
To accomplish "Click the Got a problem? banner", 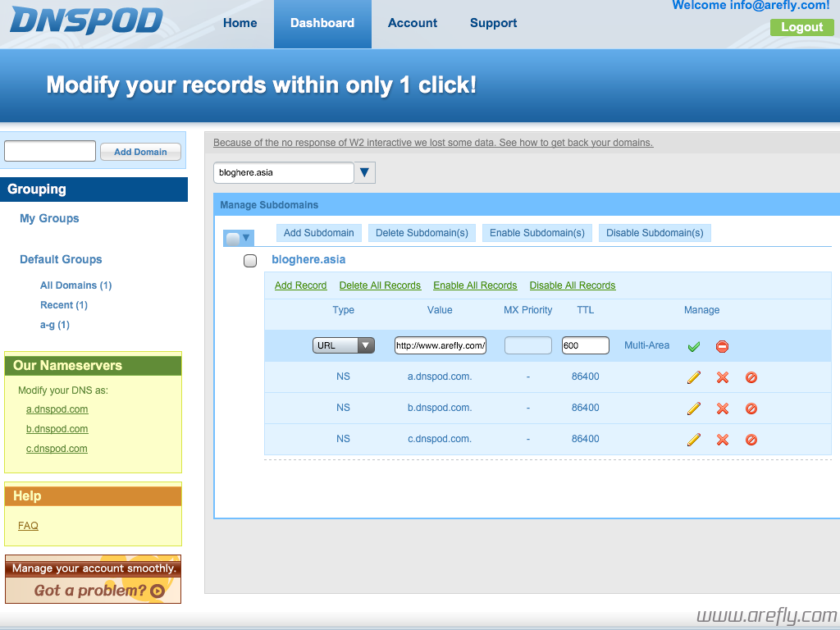I will (94, 579).
